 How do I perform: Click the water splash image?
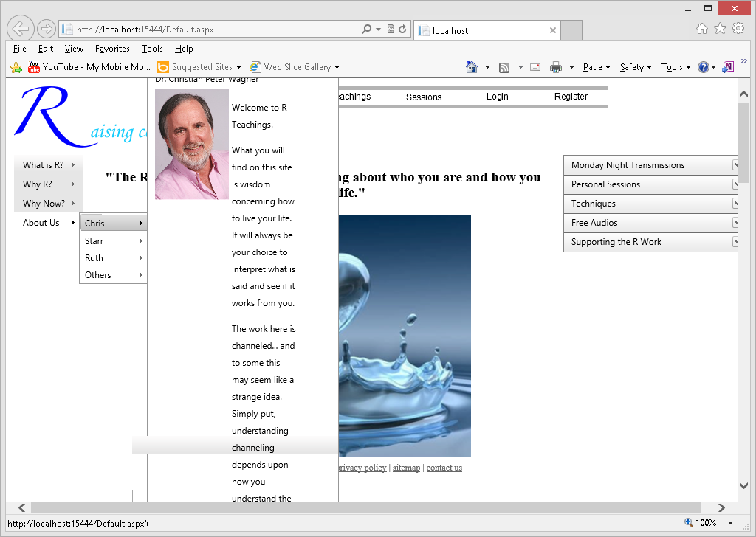(405, 336)
